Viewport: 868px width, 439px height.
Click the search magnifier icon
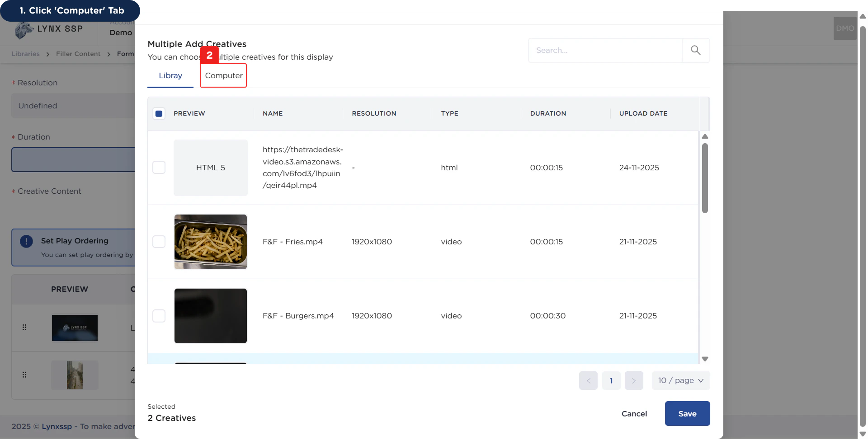pyautogui.click(x=696, y=50)
